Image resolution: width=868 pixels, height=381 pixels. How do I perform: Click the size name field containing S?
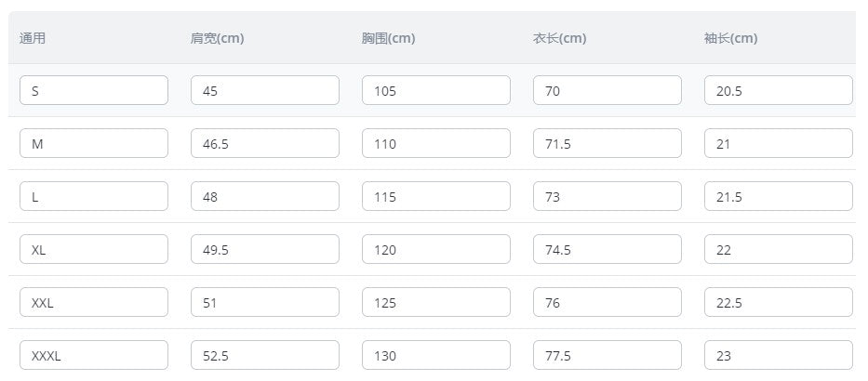tap(93, 90)
